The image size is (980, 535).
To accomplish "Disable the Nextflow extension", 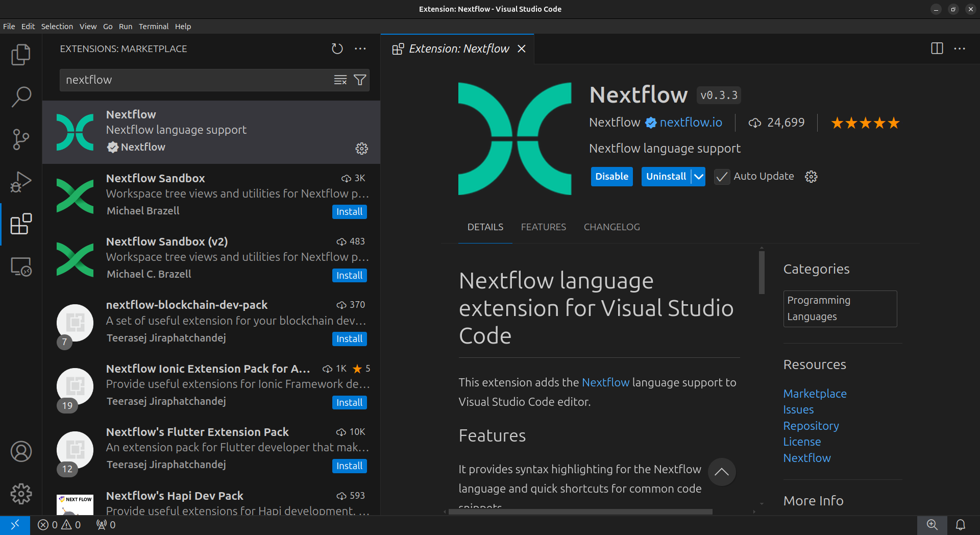I will [611, 177].
